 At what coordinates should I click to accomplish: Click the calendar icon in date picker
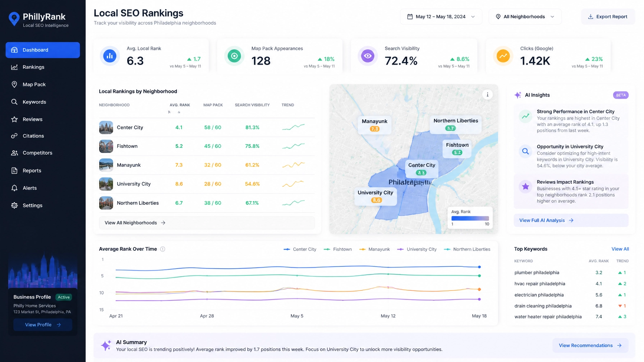coord(410,17)
